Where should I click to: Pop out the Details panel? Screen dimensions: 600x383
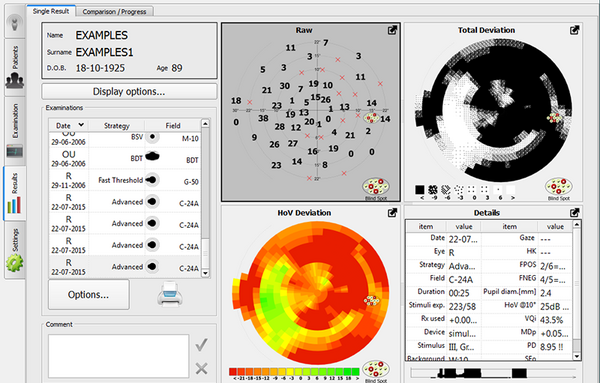click(574, 213)
